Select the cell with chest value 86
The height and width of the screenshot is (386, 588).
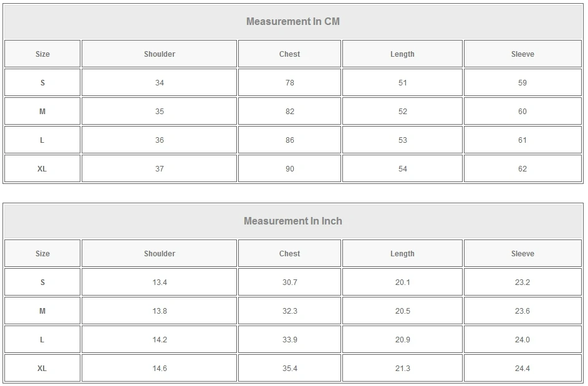(x=289, y=140)
